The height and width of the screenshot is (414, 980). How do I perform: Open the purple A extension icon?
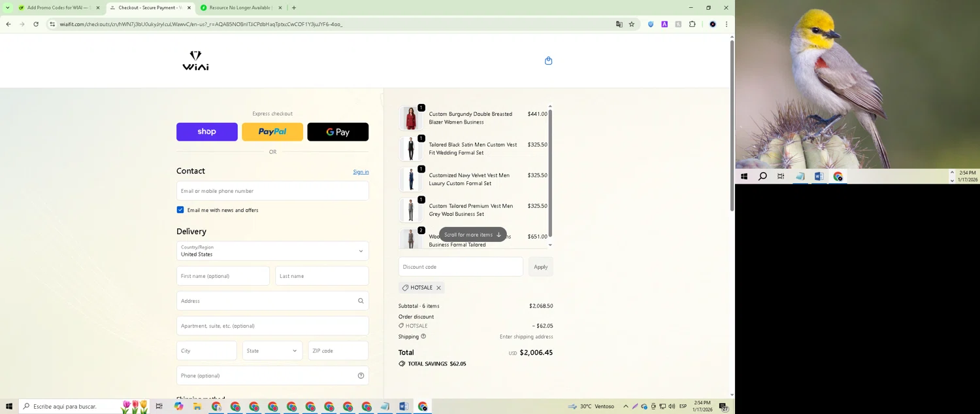tap(664, 24)
